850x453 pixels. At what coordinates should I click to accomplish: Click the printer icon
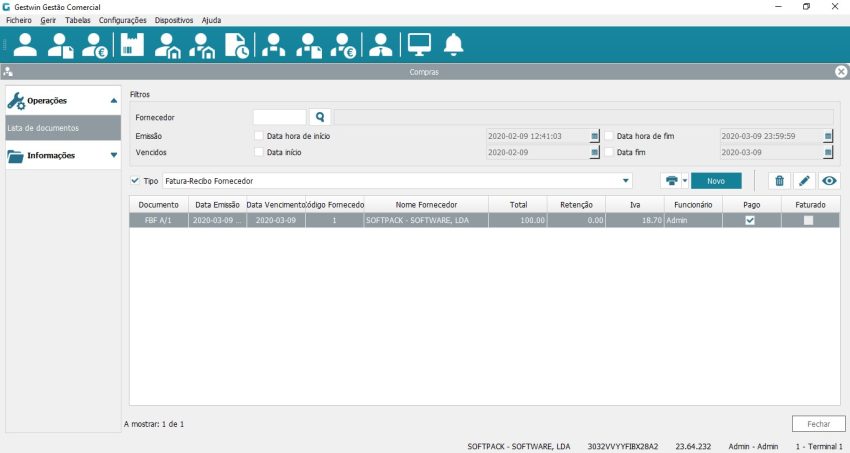[671, 181]
